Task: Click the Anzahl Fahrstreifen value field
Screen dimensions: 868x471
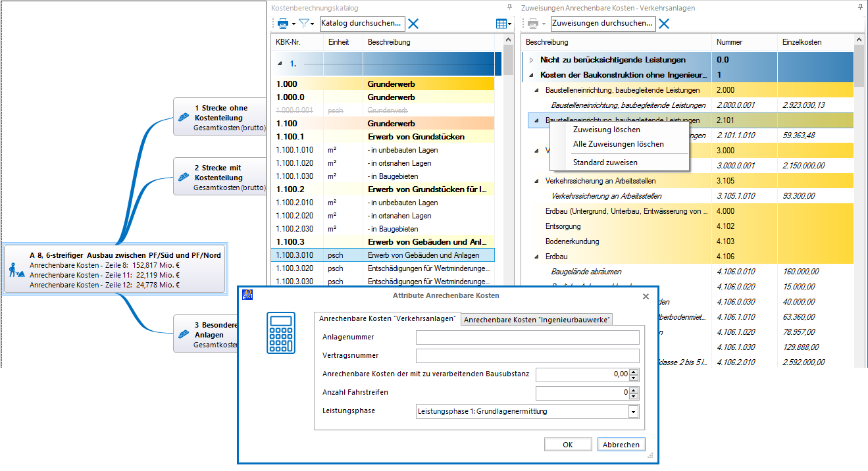Action: 582,393
